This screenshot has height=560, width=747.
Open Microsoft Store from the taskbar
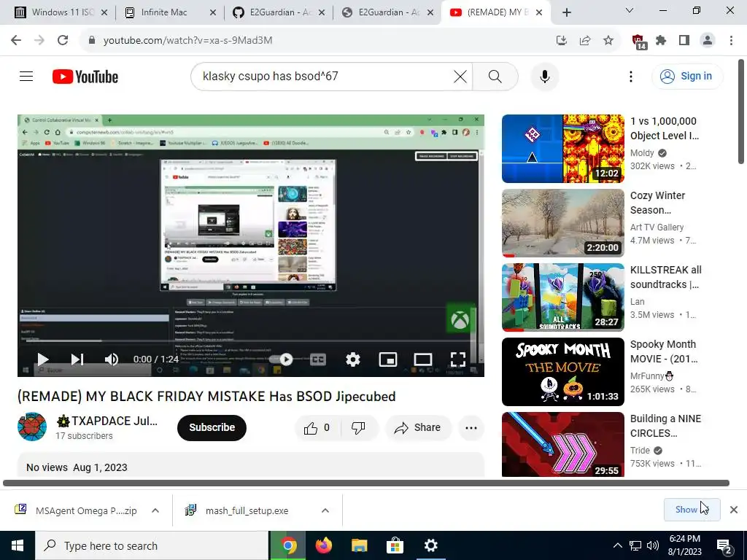tap(395, 545)
